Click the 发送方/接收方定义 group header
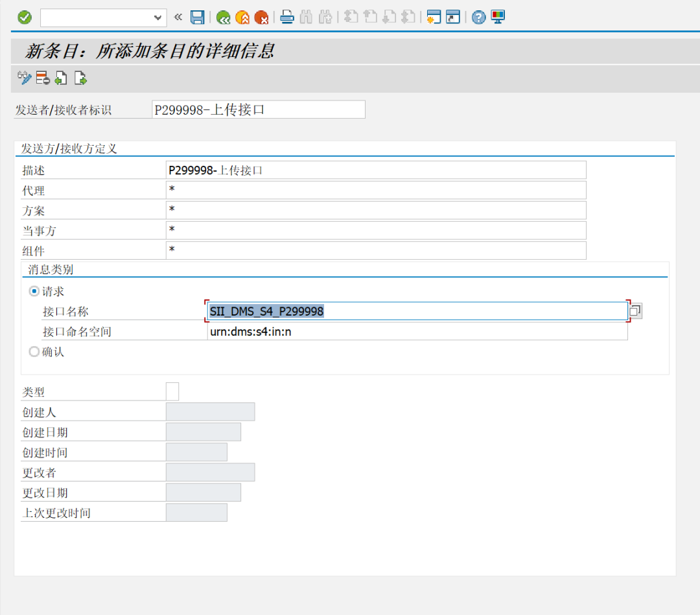The width and height of the screenshot is (700, 615). pyautogui.click(x=69, y=148)
